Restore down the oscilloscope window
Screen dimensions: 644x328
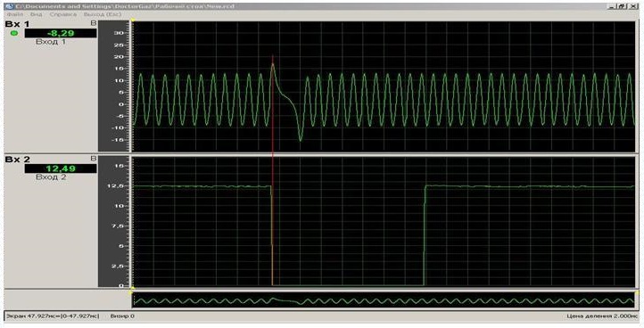[621, 6]
